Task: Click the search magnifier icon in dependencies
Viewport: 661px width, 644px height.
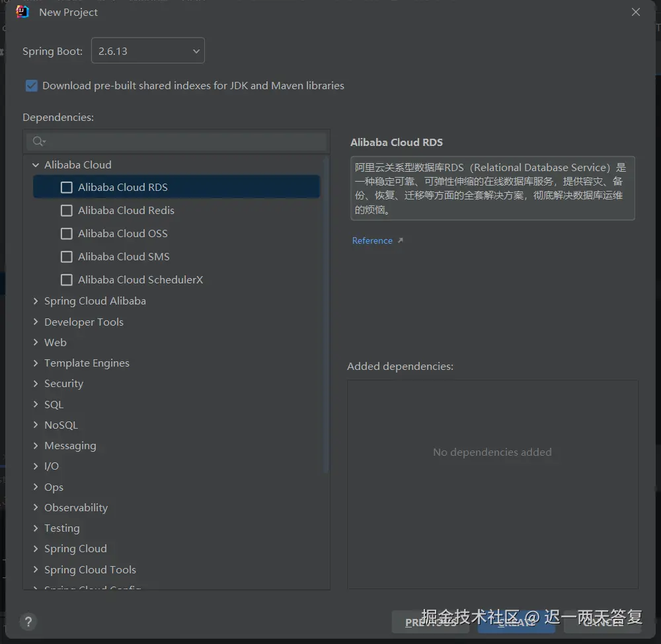Action: point(39,141)
